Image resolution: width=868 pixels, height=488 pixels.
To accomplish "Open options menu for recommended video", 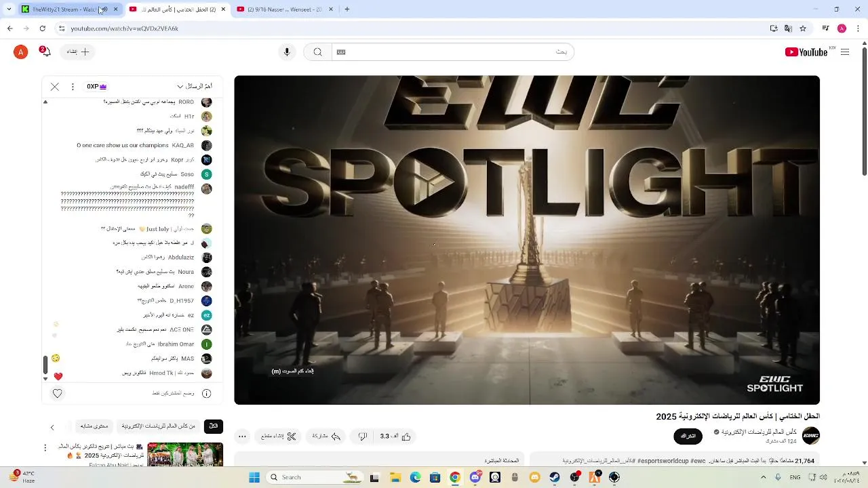I will tap(45, 448).
